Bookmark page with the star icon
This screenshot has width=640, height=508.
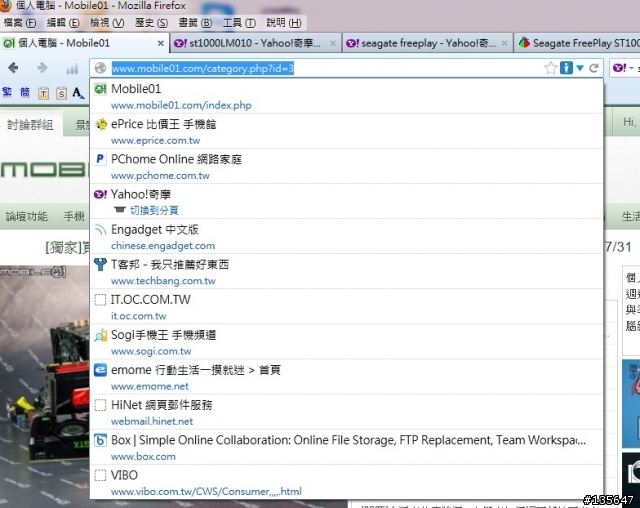(x=551, y=68)
